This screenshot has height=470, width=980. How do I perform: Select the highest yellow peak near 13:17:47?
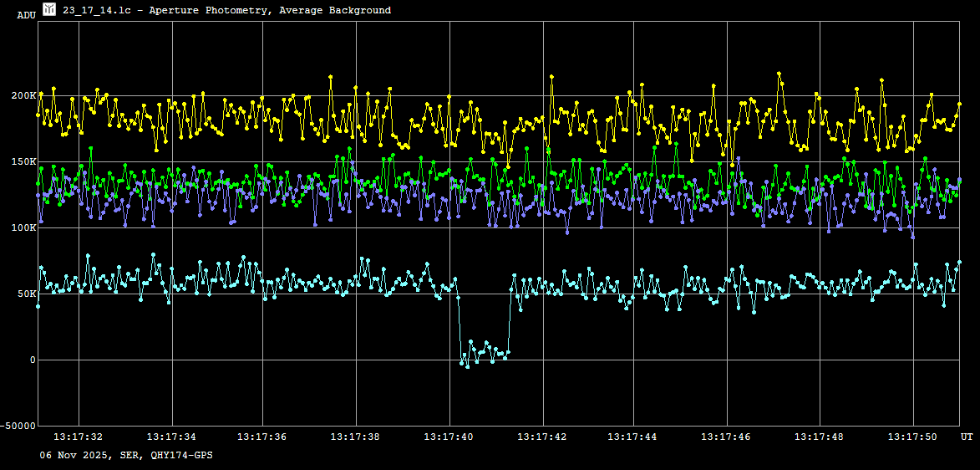(x=779, y=74)
